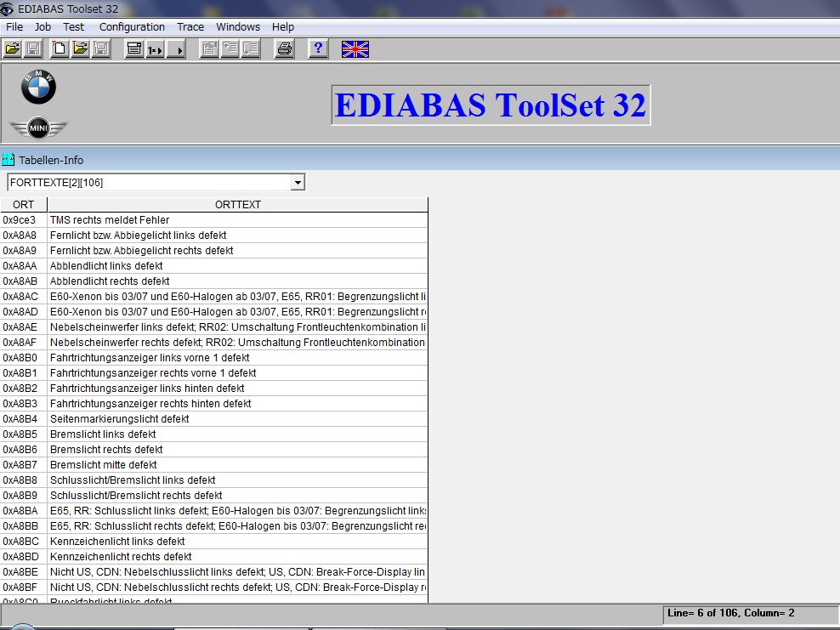Screen dimensions: 840x630
Task: Select cell 0xA8AB
Action: pos(24,281)
